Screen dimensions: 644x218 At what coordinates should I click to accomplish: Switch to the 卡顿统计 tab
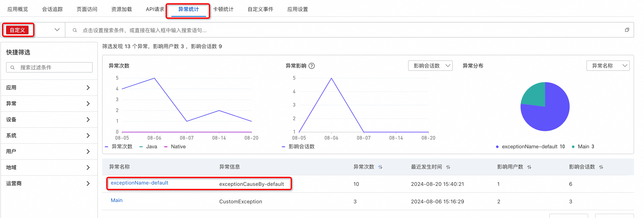click(223, 9)
